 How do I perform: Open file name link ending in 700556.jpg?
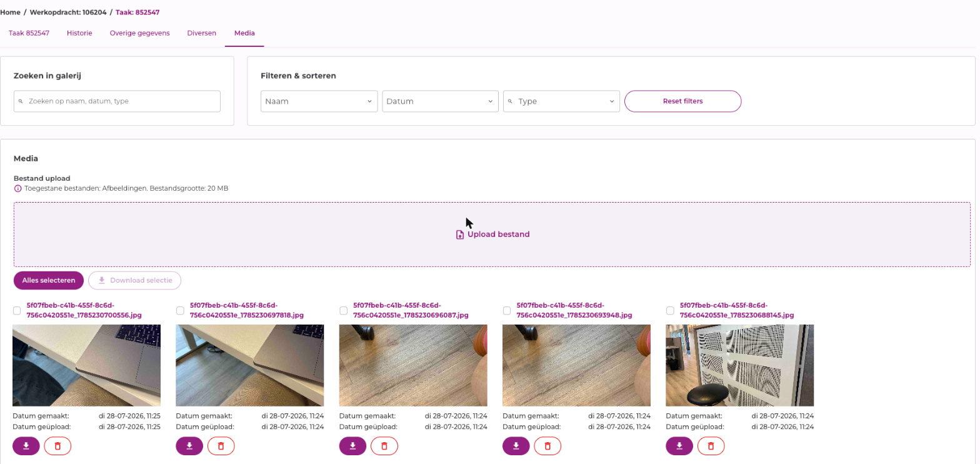84,310
